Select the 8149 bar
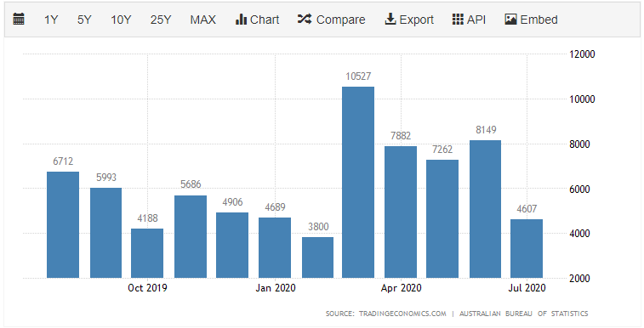Viewport: 644px width, 328px height. tap(486, 209)
